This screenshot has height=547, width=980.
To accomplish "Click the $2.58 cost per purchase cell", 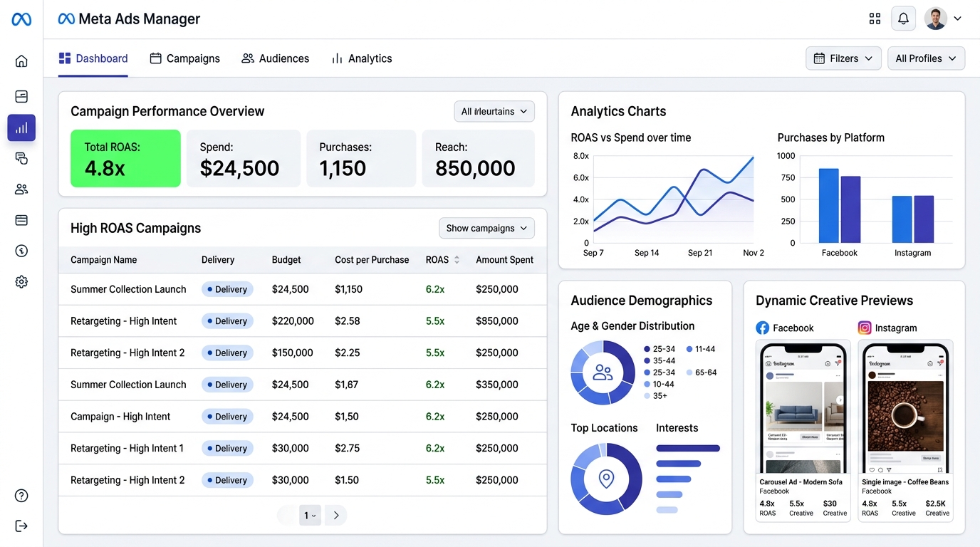I will (348, 321).
